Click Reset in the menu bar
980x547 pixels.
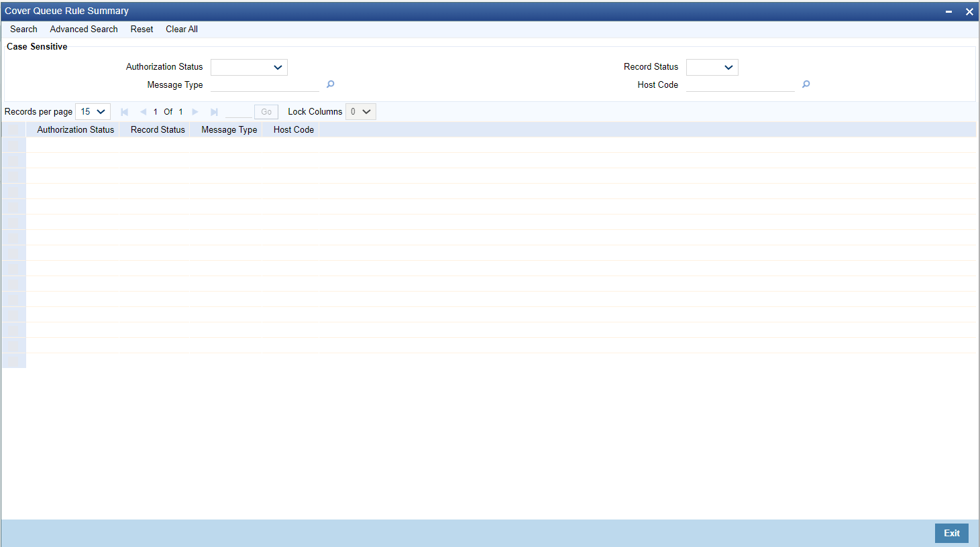(x=142, y=29)
